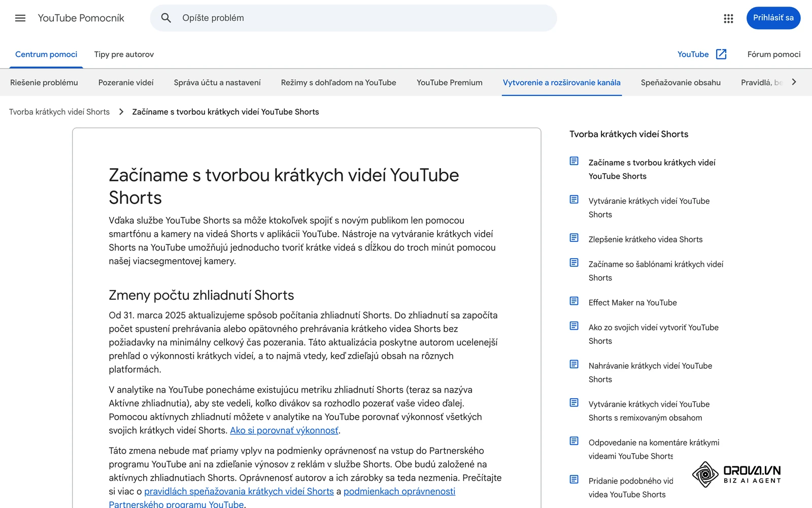The image size is (812, 508).
Task: Click article icon for the remixovaným obsahom entry
Action: (x=574, y=403)
